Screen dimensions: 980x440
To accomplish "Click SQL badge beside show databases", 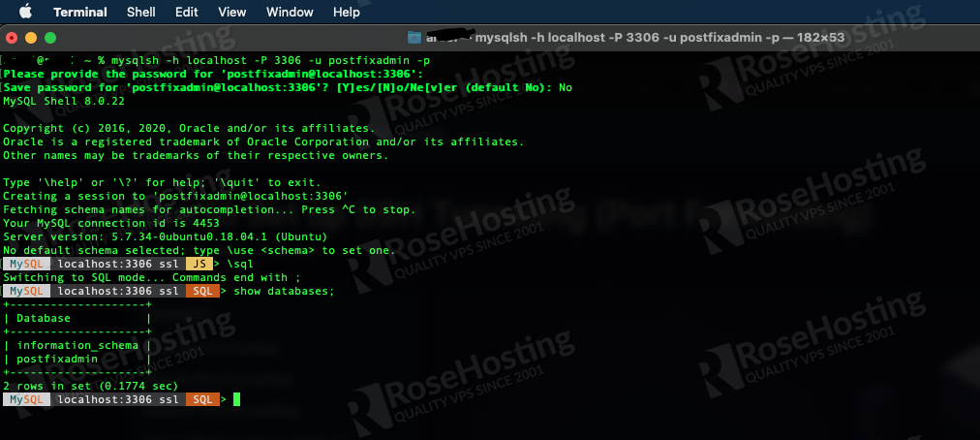I will click(x=202, y=291).
